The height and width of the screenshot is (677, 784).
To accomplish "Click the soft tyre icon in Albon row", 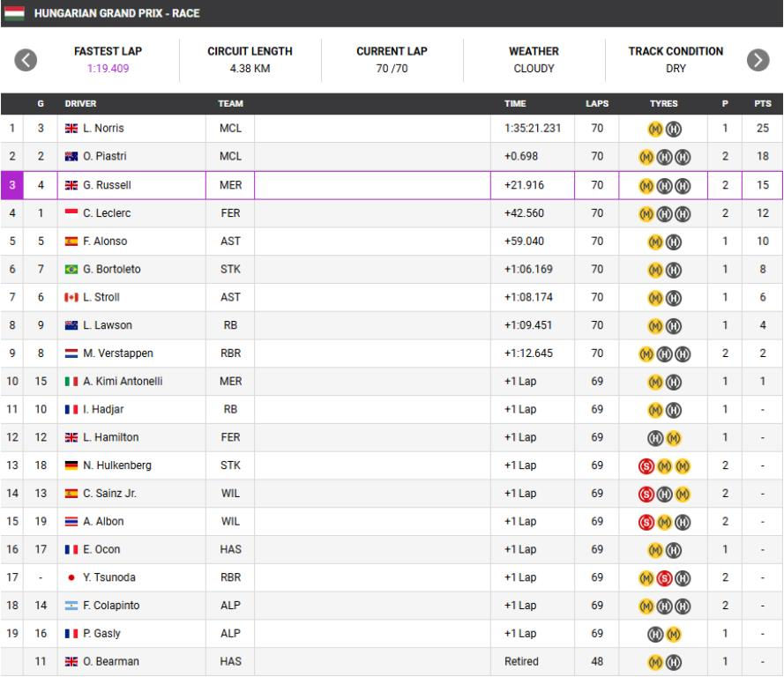I will (x=646, y=522).
